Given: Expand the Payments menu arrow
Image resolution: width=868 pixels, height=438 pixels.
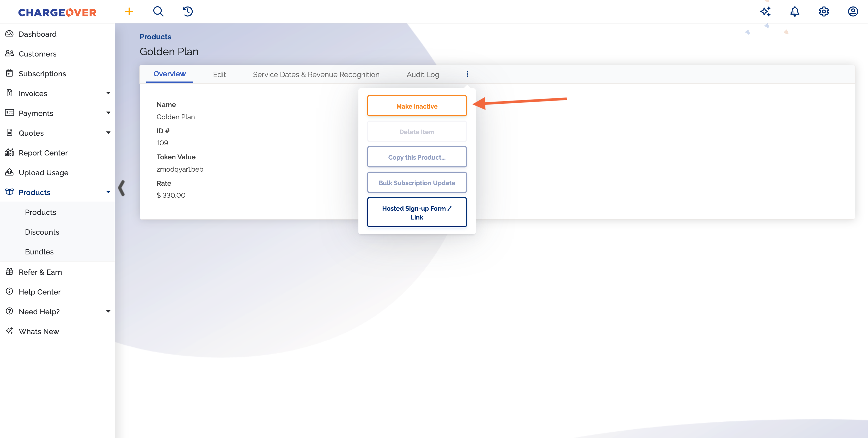Looking at the screenshot, I should pos(108,113).
